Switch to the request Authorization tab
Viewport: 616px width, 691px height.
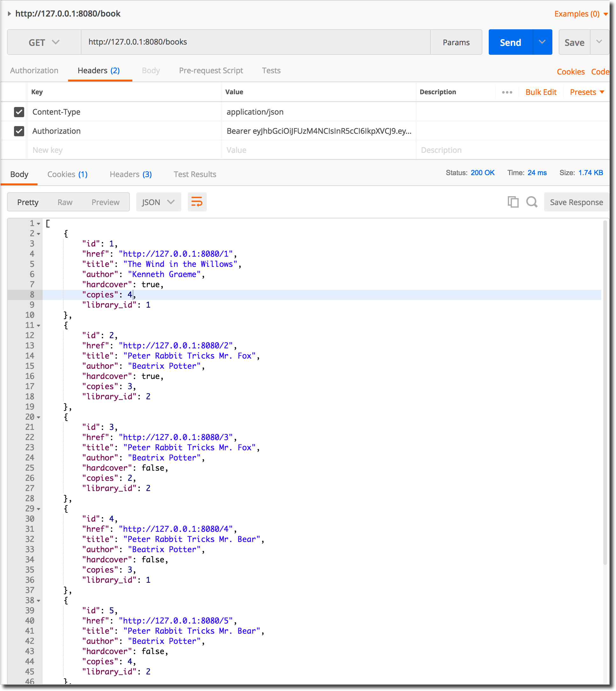[x=34, y=70]
